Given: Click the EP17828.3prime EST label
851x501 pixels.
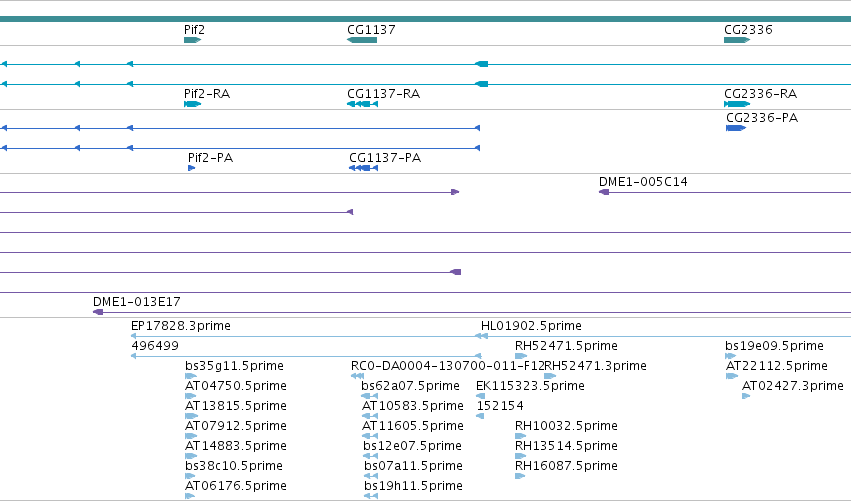Looking at the screenshot, I should tap(181, 326).
